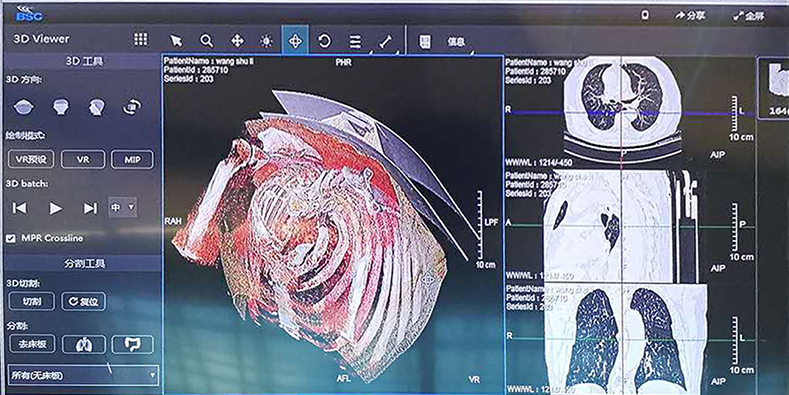The height and width of the screenshot is (395, 789).
Task: Click the 复位 reset button
Action: tap(84, 301)
